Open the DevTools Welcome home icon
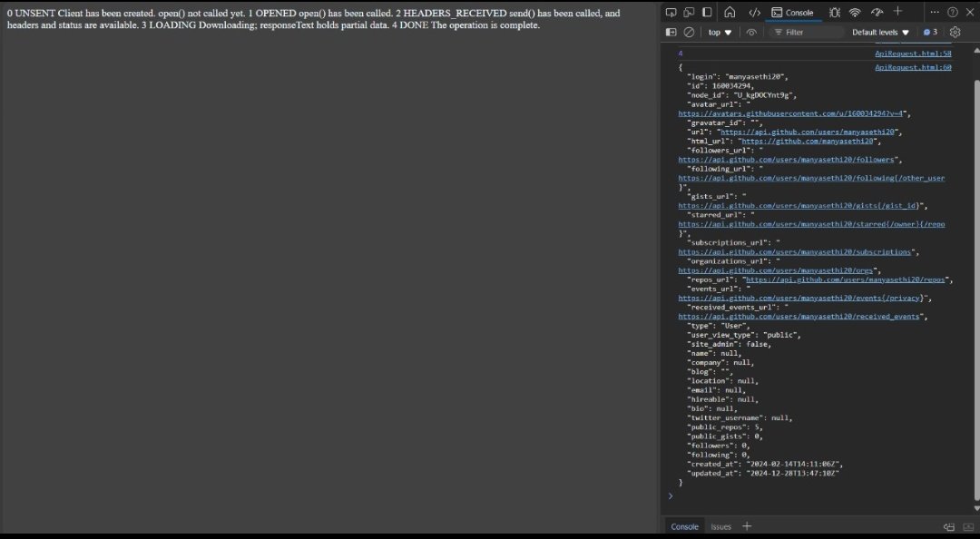Screen dimensions: 980x539 click(730, 13)
